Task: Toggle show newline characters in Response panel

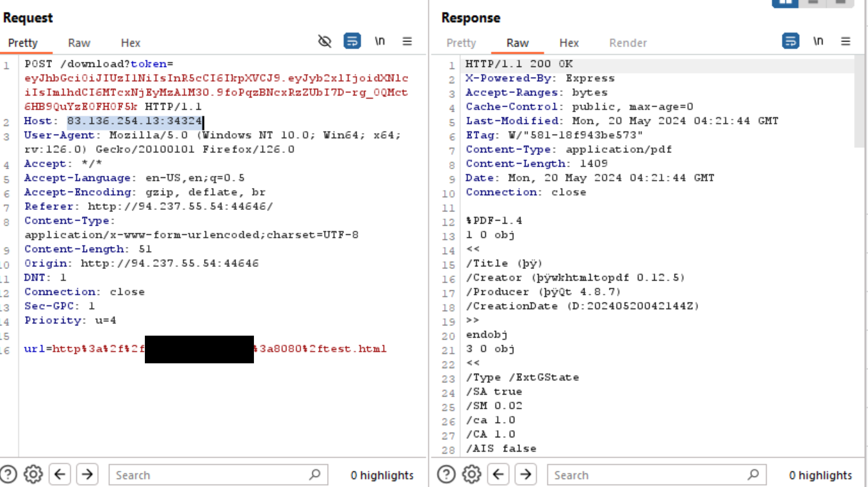Action: tap(818, 41)
